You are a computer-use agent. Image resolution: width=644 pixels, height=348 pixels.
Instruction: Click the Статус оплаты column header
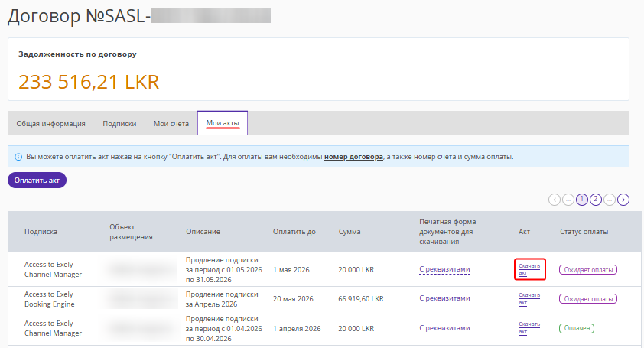[584, 232]
